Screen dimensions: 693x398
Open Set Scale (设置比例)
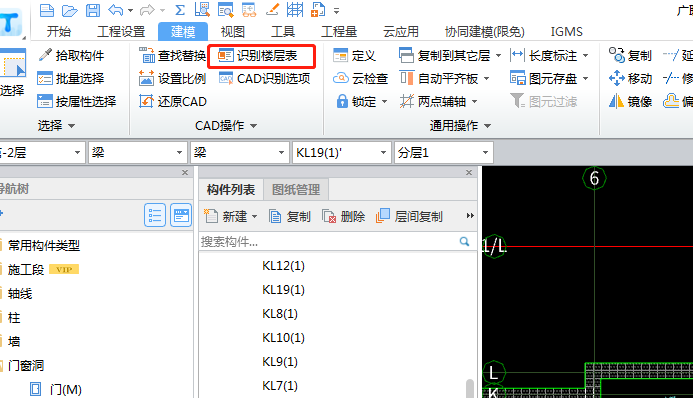[x=172, y=79]
